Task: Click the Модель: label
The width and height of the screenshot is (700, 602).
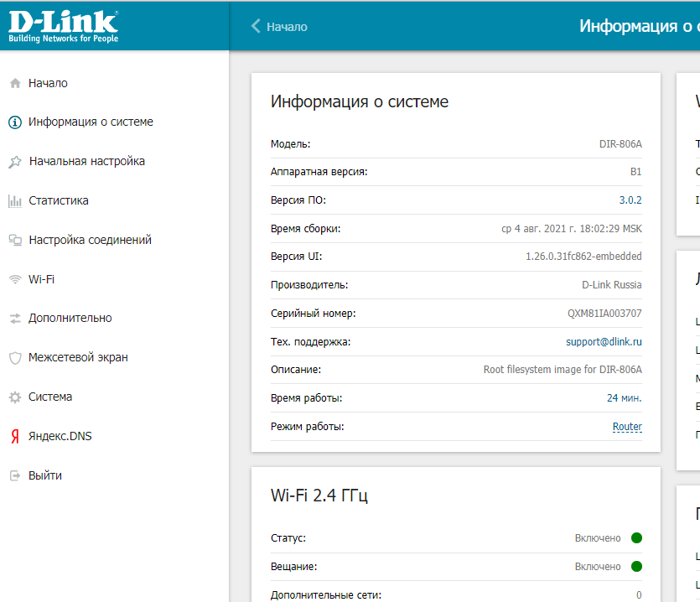Action: [290, 144]
